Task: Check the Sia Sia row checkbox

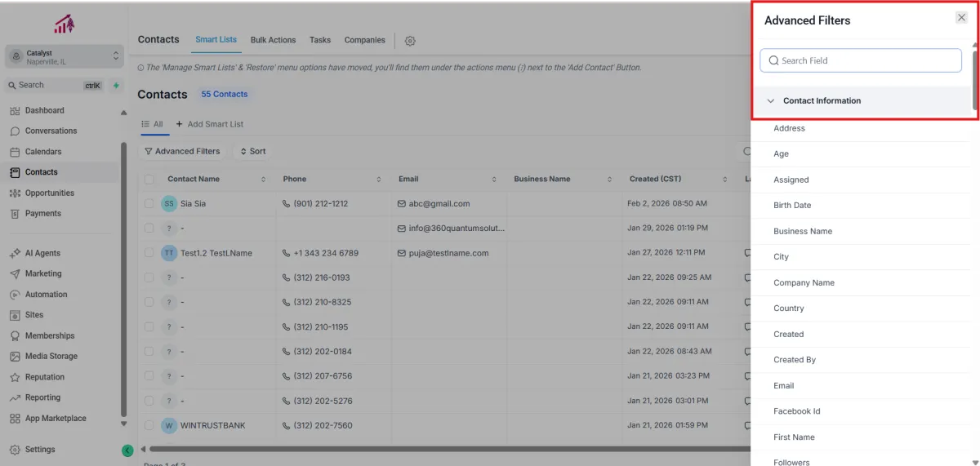Action: tap(149, 203)
